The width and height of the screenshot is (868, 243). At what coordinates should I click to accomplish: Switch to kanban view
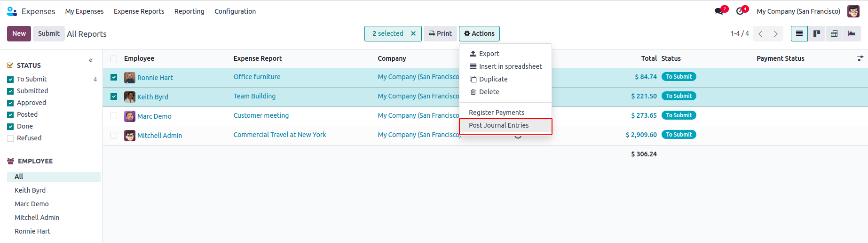(x=817, y=33)
